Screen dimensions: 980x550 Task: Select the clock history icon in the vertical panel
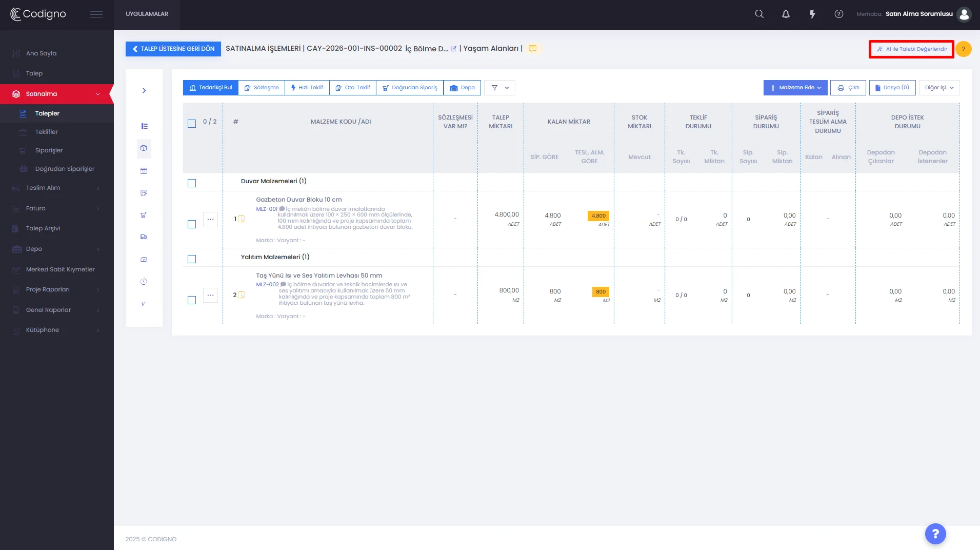(144, 281)
